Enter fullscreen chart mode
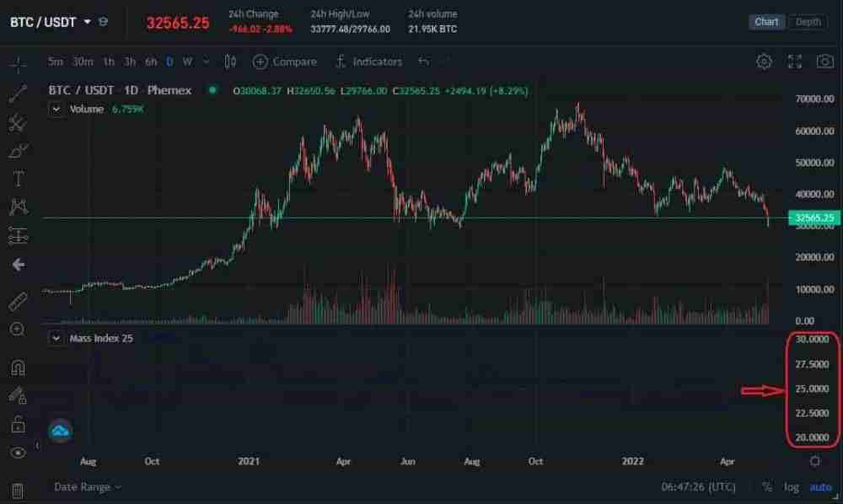The width and height of the screenshot is (843, 504). (x=794, y=62)
